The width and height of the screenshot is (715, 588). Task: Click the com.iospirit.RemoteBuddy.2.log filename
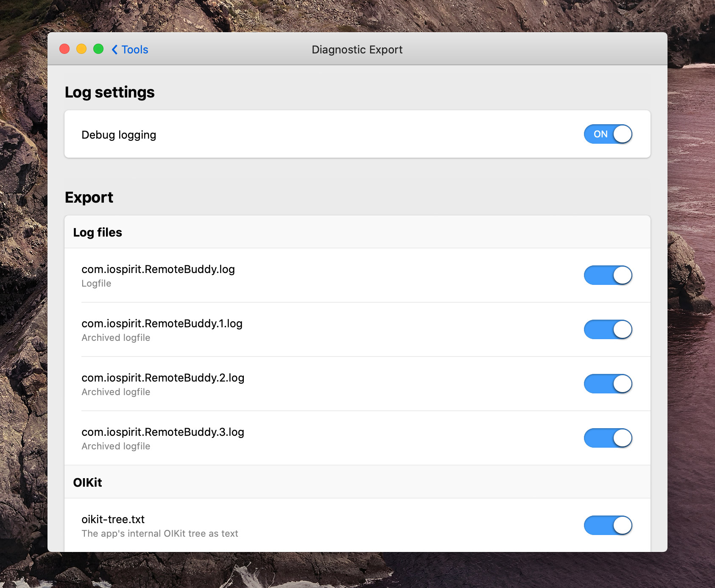(x=163, y=378)
